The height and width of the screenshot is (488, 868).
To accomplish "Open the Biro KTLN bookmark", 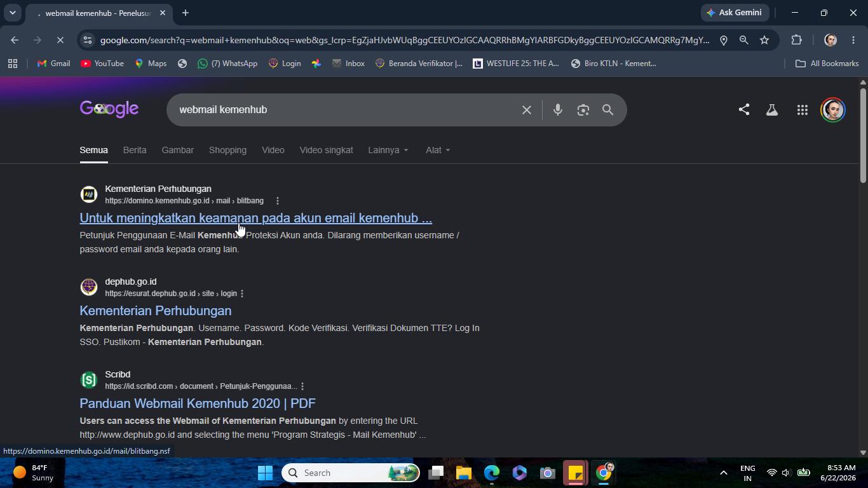I will point(614,64).
